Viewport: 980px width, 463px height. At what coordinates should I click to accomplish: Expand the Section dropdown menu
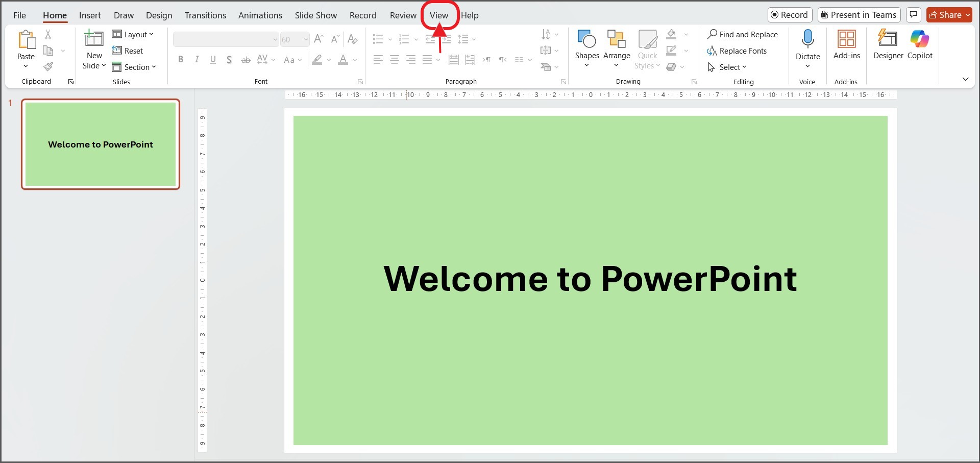point(134,67)
